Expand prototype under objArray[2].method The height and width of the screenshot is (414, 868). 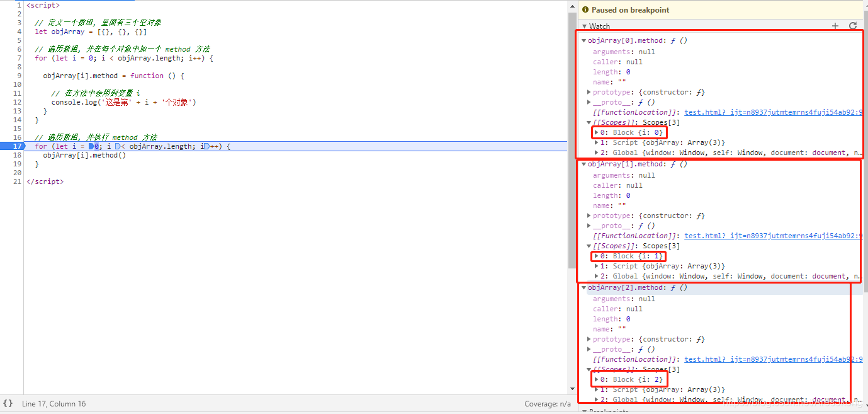click(589, 339)
